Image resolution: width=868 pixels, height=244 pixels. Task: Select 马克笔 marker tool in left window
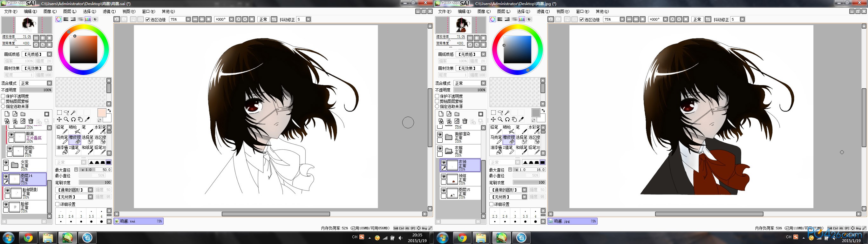point(62,139)
